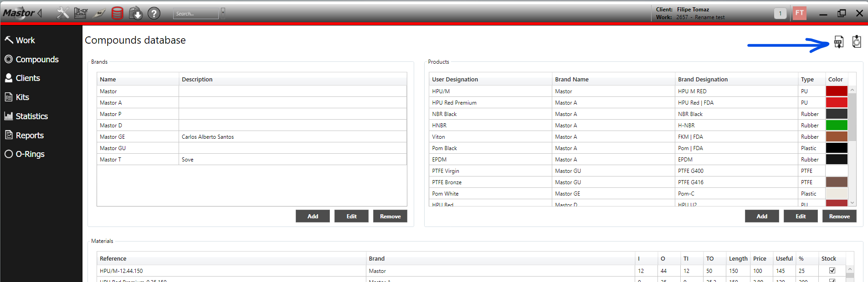The height and width of the screenshot is (282, 868).
Task: Click Materials list scrollbar up arrow
Action: pyautogui.click(x=850, y=269)
